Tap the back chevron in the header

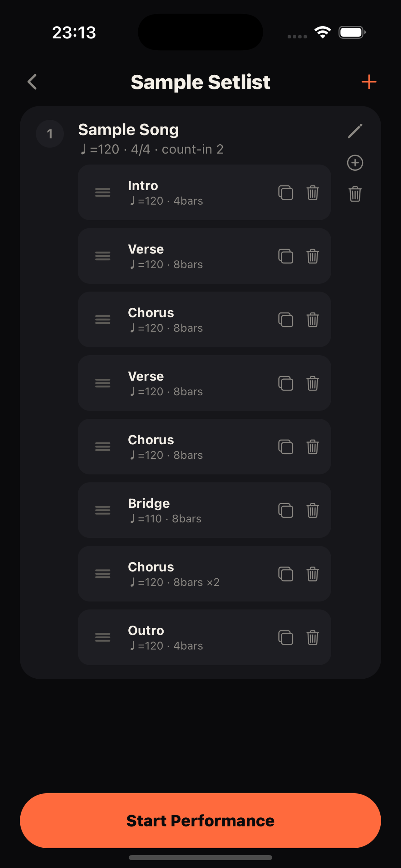[32, 82]
